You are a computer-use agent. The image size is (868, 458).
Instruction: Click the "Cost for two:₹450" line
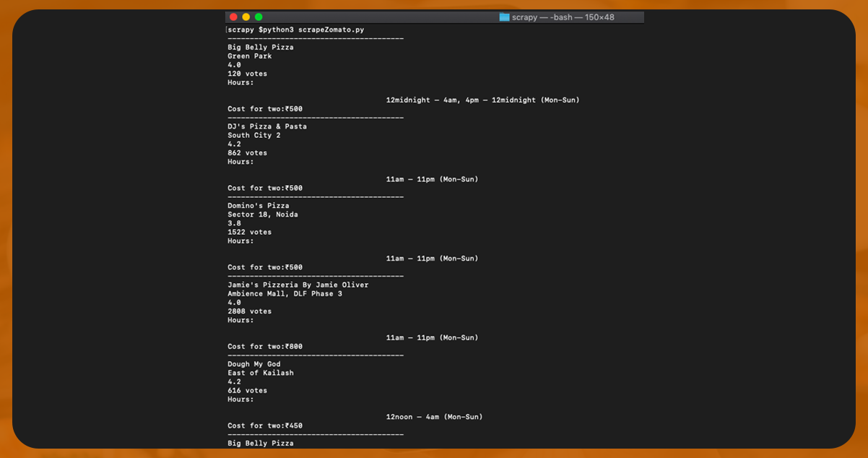click(x=265, y=425)
